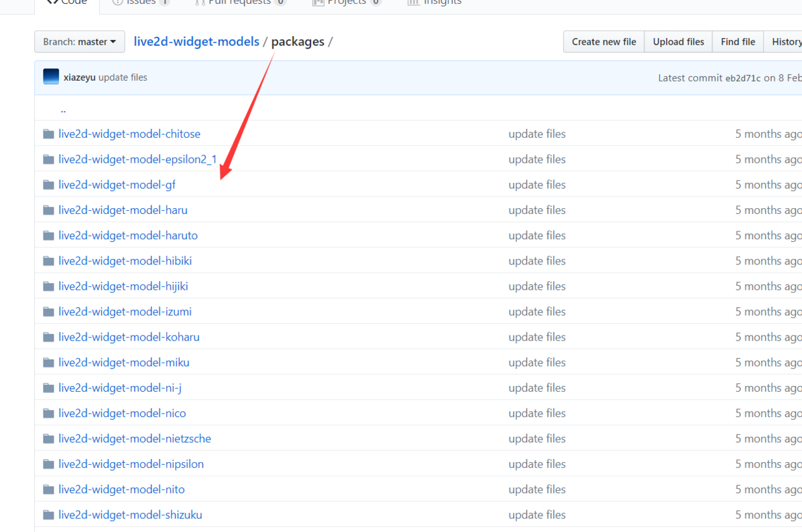Click folder icon of live2d-widget-model-nipsilon
Screen dimensions: 802x532
pos(49,464)
